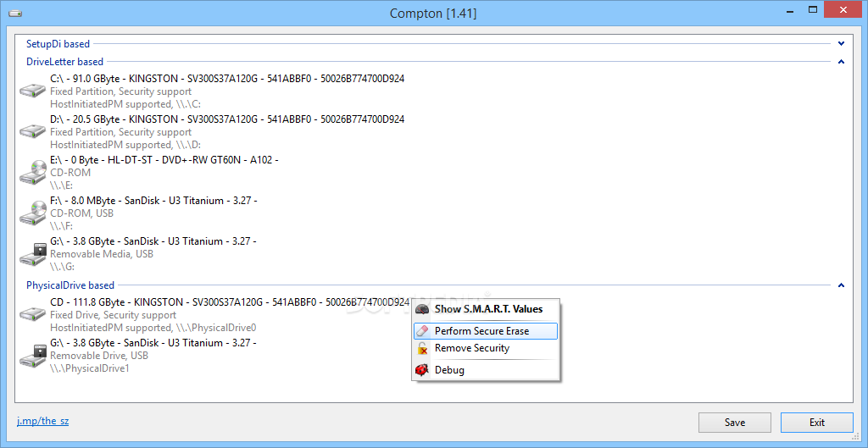Image resolution: width=868 pixels, height=448 pixels.
Task: Click the ladybug icon beside Debug
Action: [422, 370]
